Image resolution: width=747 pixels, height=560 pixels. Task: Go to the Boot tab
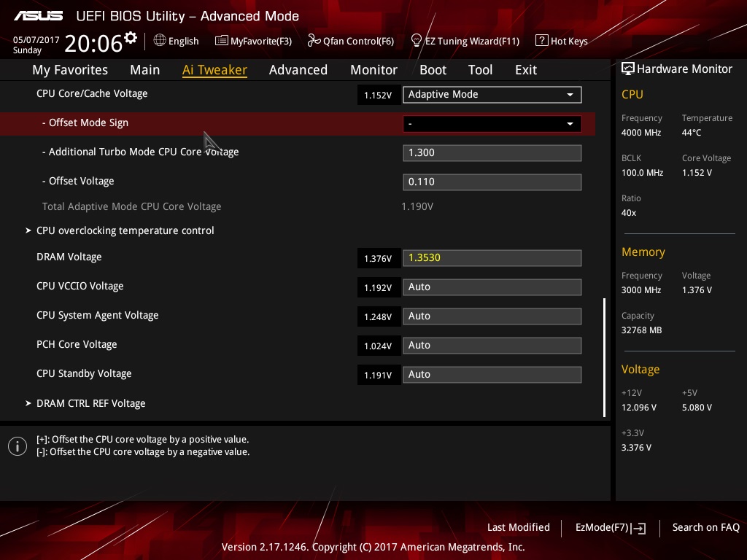pos(433,69)
